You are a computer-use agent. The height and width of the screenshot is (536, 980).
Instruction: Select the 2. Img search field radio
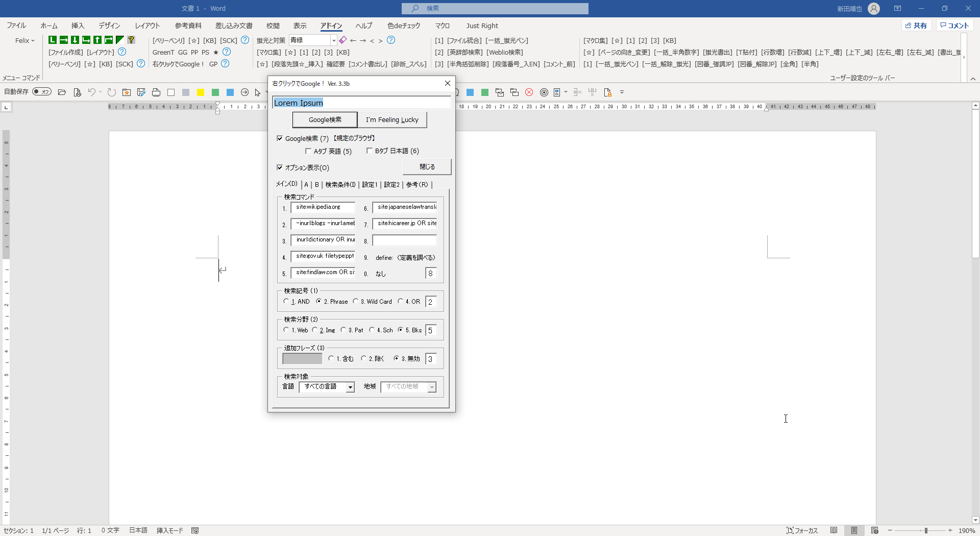click(315, 330)
